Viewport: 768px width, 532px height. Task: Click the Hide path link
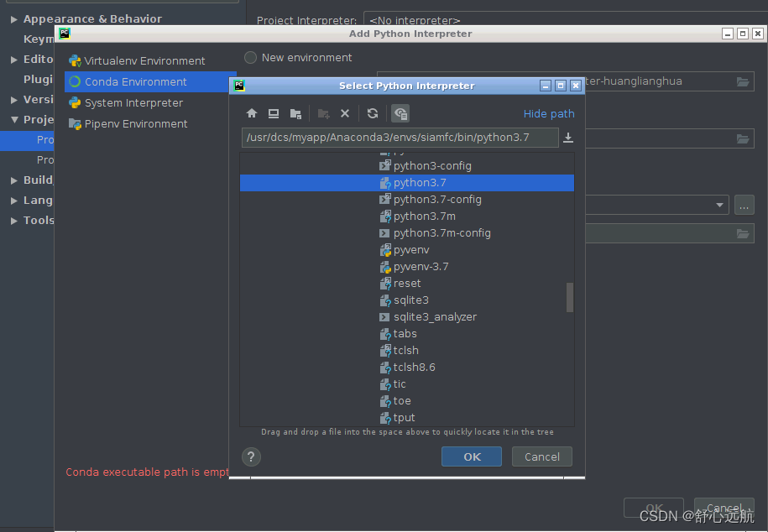coord(549,113)
